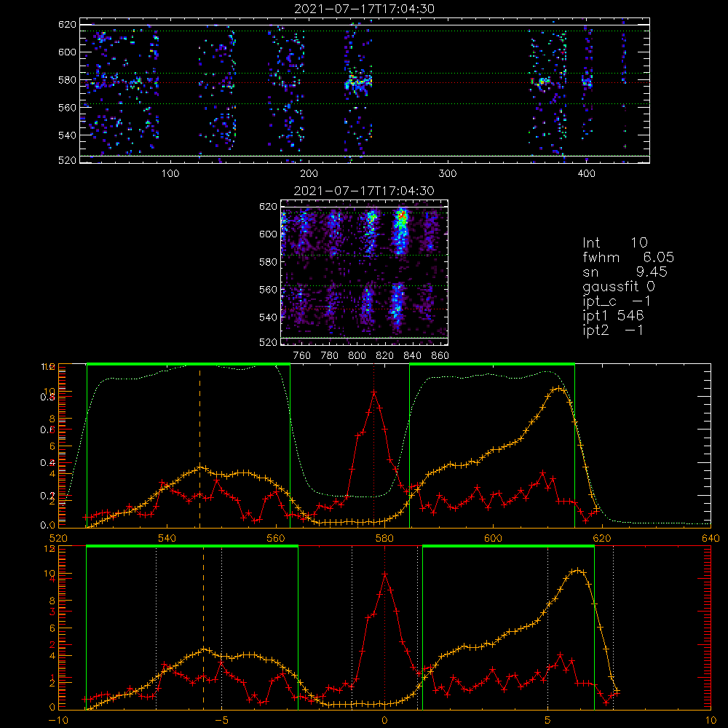
Task: Click the 'ipt2 -1' parameter text
Action: pos(613,330)
